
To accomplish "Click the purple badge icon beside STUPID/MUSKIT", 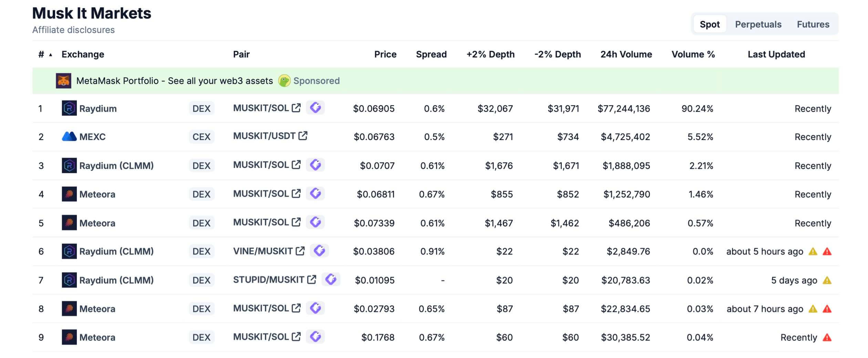I will click(331, 280).
